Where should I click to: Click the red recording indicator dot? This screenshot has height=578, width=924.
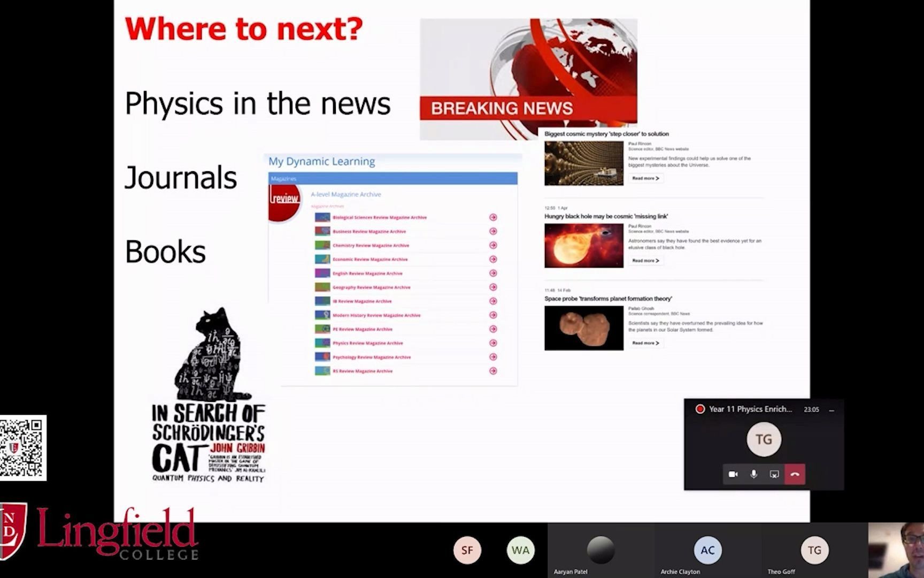pyautogui.click(x=699, y=409)
